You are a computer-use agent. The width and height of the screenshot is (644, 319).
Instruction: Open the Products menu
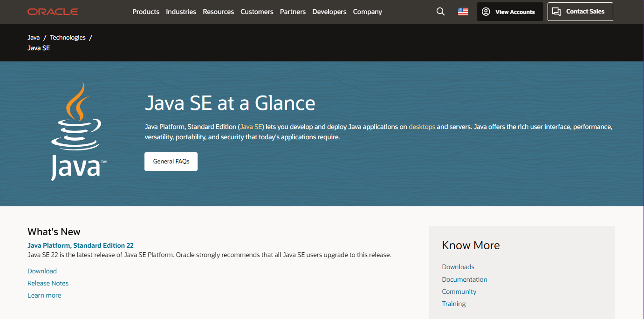point(146,12)
